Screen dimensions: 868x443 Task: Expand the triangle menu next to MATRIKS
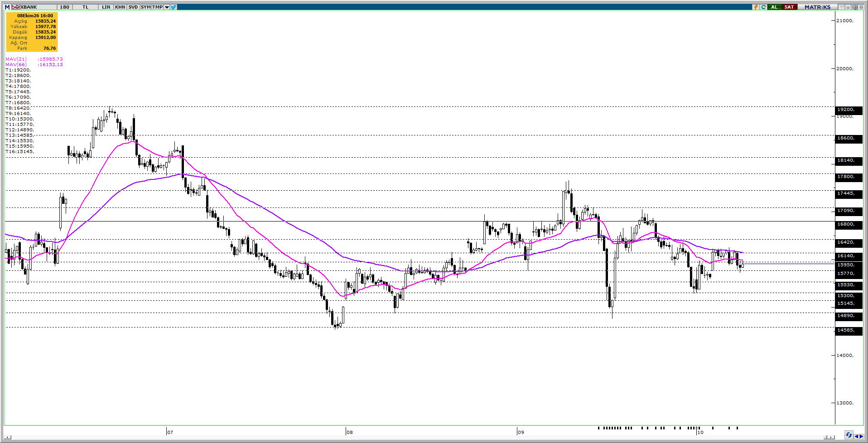[842, 7]
